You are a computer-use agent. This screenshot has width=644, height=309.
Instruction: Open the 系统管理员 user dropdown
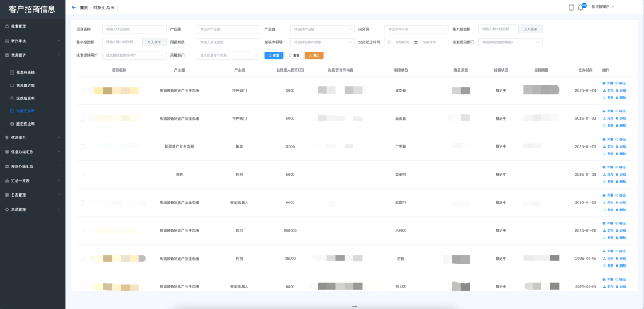click(x=602, y=8)
